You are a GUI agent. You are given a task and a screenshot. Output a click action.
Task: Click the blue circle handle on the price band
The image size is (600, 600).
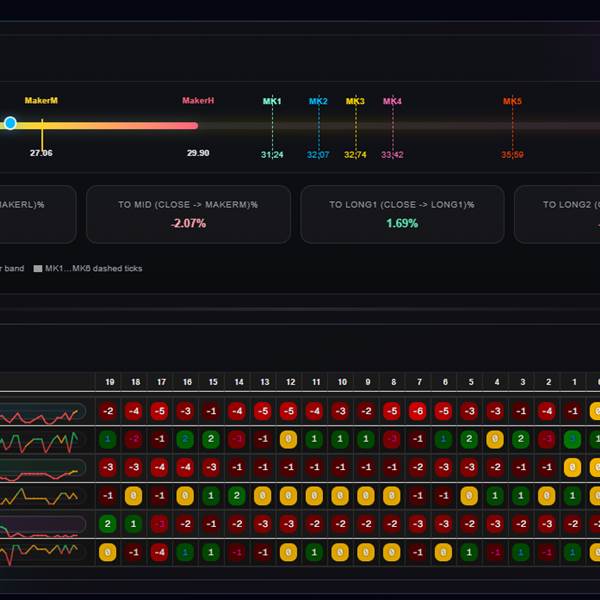tap(10, 123)
